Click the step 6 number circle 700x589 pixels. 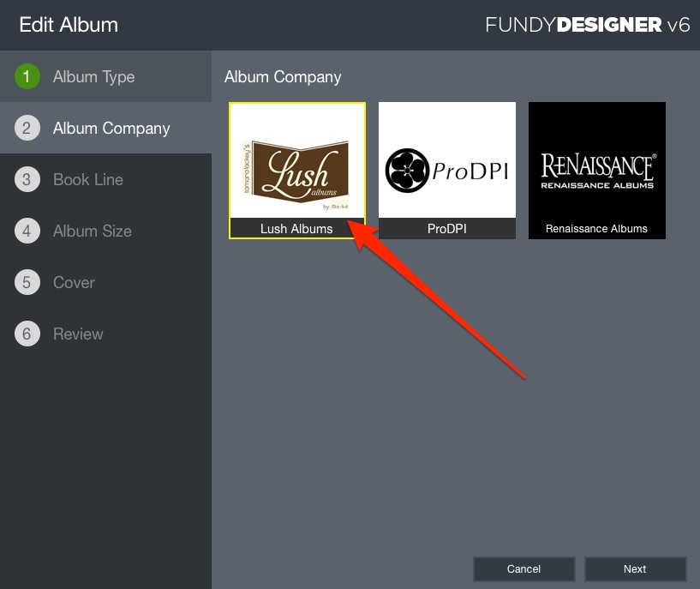(x=27, y=334)
